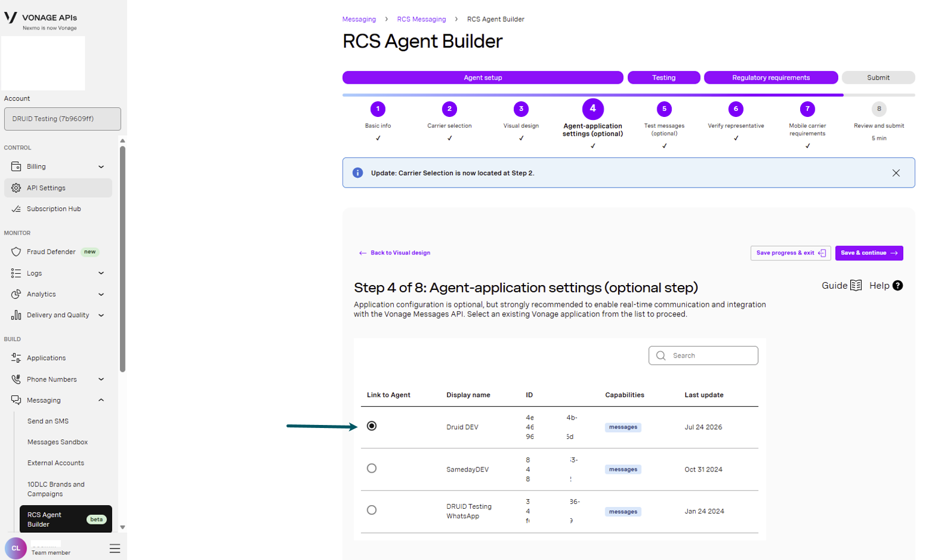
Task: Click the messages tag for Druid DEV
Action: [623, 427]
